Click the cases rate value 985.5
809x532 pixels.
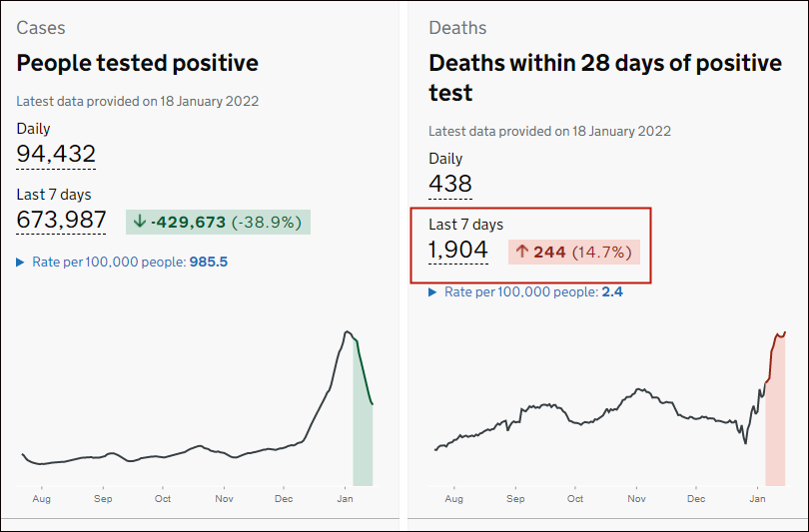tap(209, 263)
